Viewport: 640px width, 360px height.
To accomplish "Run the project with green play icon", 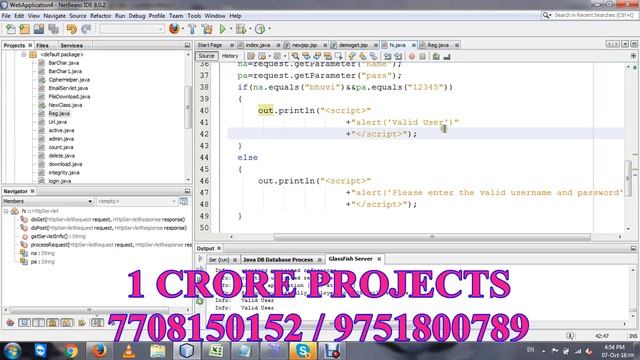I will 222,29.
